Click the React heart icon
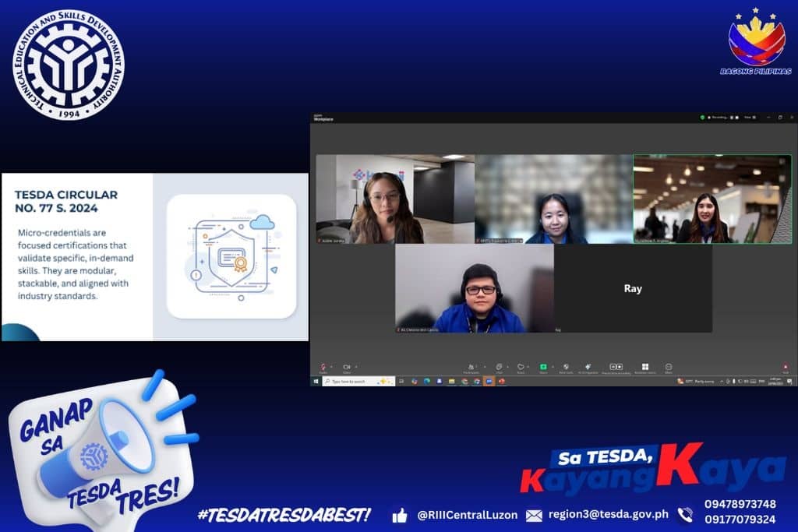 pyautogui.click(x=520, y=367)
